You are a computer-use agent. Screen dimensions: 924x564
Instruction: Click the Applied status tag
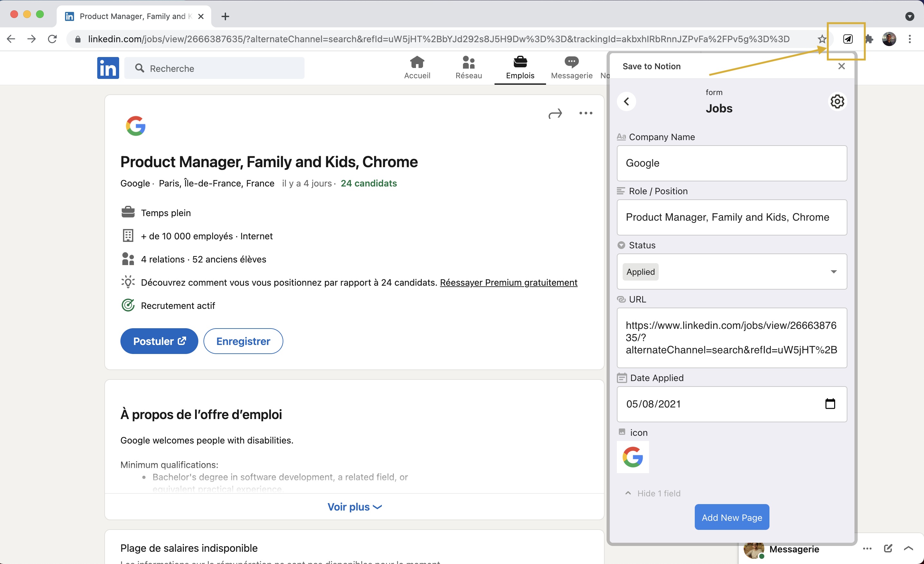pyautogui.click(x=640, y=272)
